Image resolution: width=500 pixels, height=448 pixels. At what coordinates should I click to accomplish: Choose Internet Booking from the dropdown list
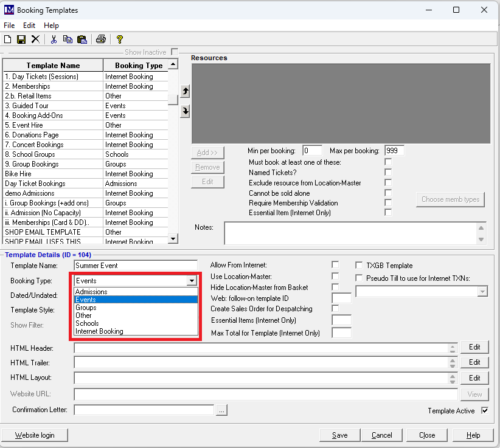[x=99, y=331]
